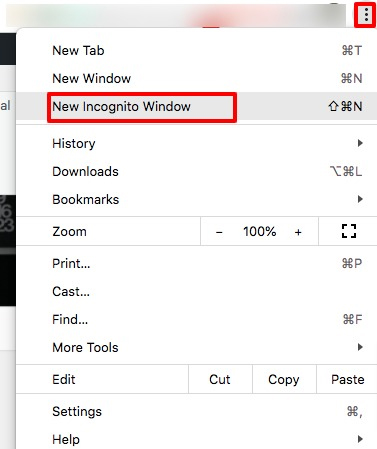Image resolution: width=377 pixels, height=449 pixels.
Task: Open Find... from the menu
Action: point(197,319)
